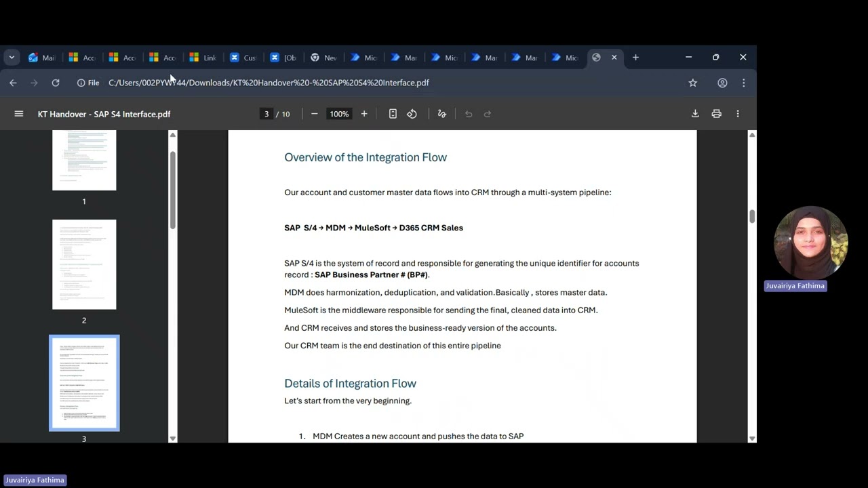Viewport: 868px width, 488px height.
Task: Open a new browser tab
Action: coord(635,58)
